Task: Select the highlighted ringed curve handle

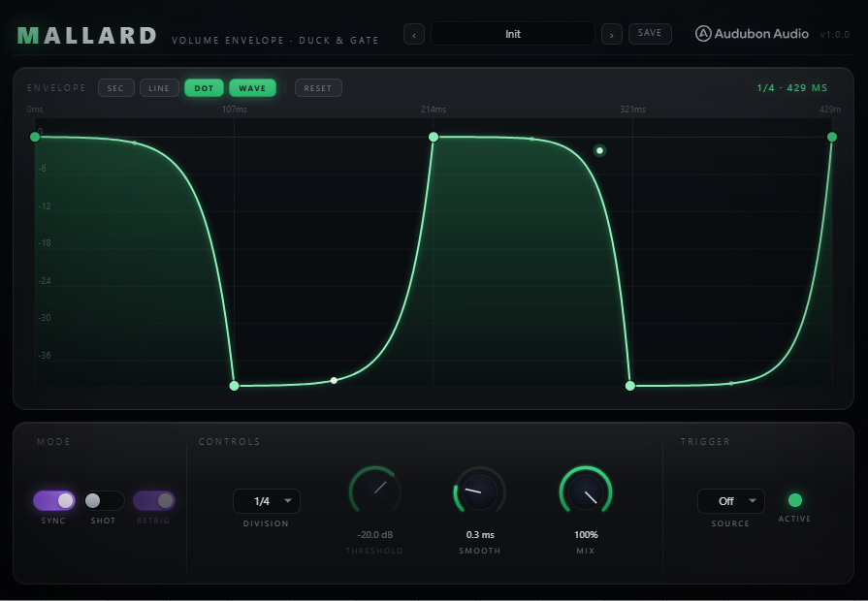Action: 599,150
